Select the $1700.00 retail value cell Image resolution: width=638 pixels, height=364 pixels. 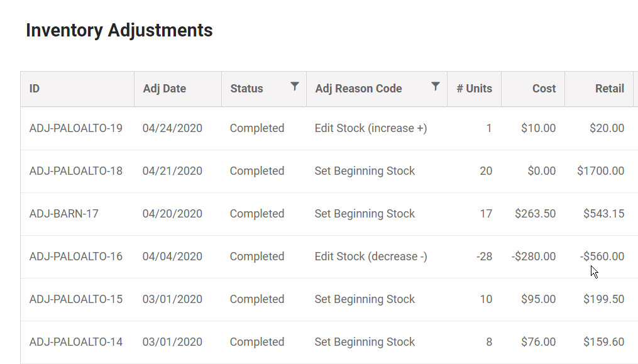click(600, 171)
